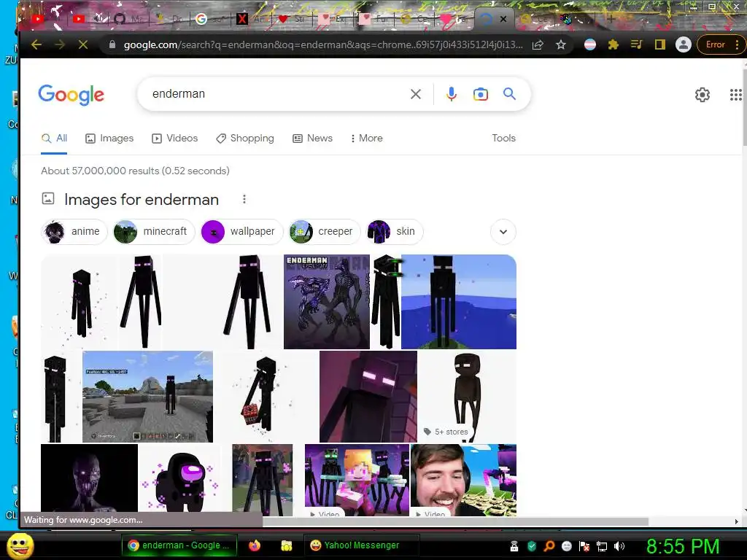The width and height of the screenshot is (747, 560).
Task: Start voice search with the microphone
Action: pyautogui.click(x=451, y=94)
